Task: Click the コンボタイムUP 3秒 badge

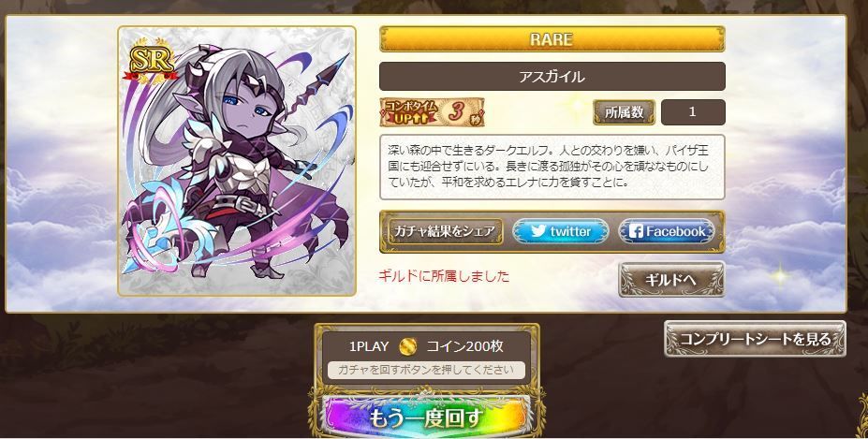Action: (432, 111)
